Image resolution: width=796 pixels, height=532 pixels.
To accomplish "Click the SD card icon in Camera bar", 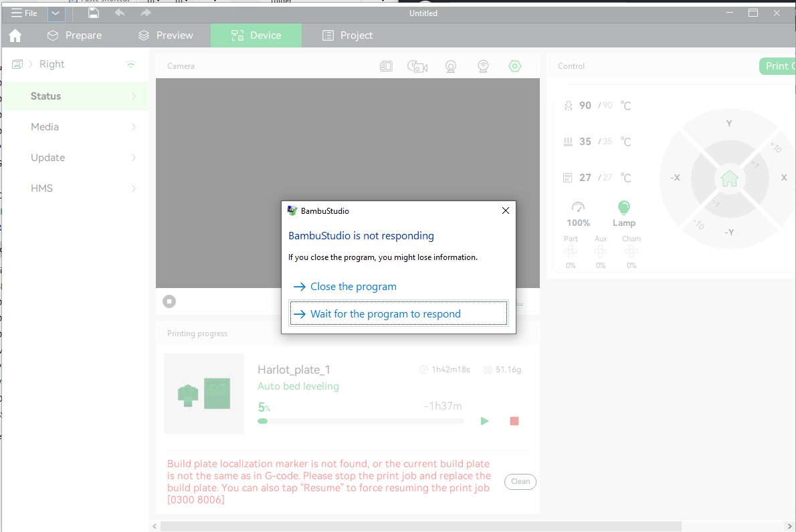I will tap(386, 66).
